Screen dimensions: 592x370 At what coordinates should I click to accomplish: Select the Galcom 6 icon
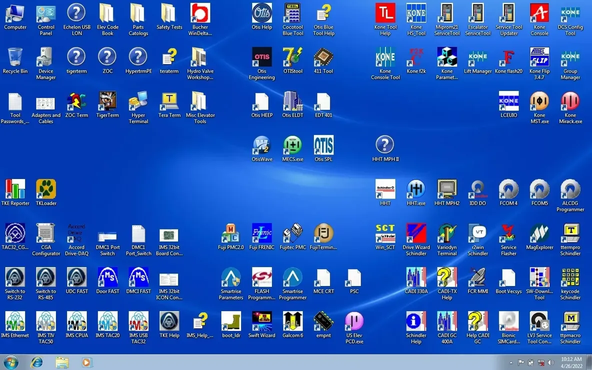point(293,324)
